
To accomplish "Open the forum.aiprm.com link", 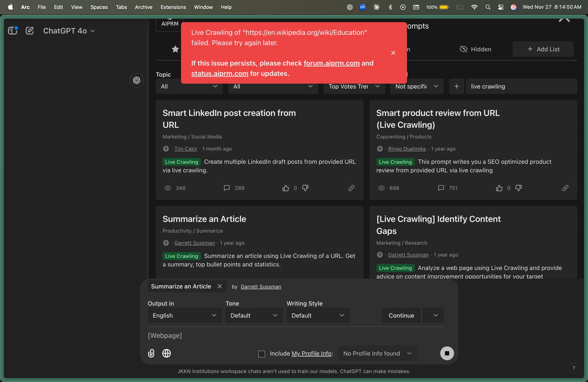I will 332,63.
